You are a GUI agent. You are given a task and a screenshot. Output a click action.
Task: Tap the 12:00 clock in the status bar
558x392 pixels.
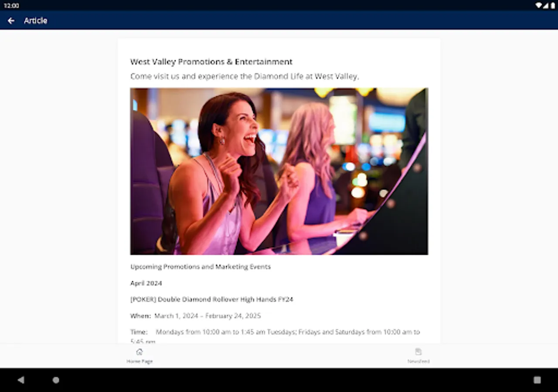point(11,5)
